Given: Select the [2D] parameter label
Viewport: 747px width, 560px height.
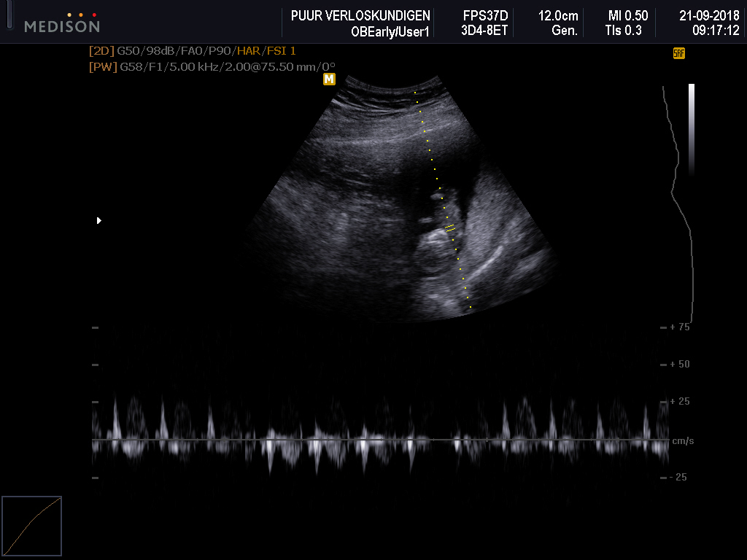Looking at the screenshot, I should pyautogui.click(x=101, y=51).
